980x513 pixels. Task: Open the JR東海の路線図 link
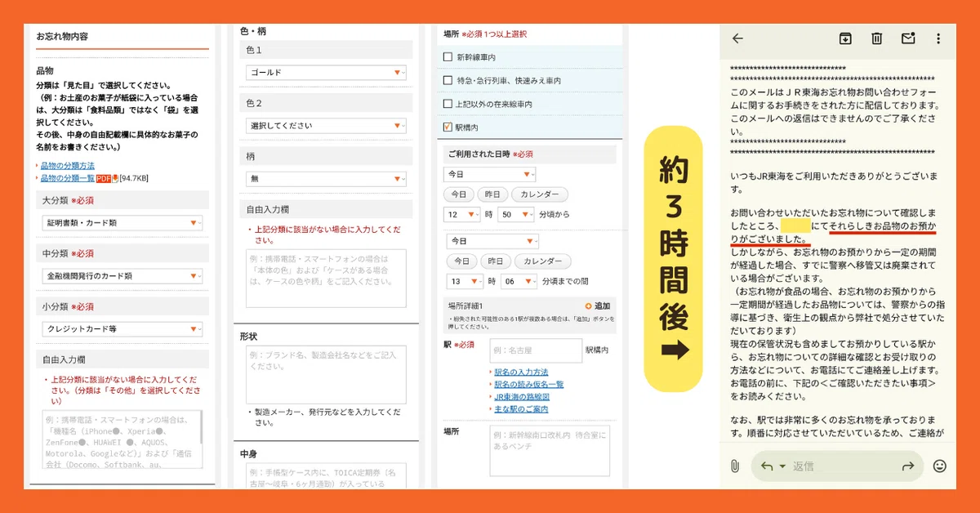(521, 396)
